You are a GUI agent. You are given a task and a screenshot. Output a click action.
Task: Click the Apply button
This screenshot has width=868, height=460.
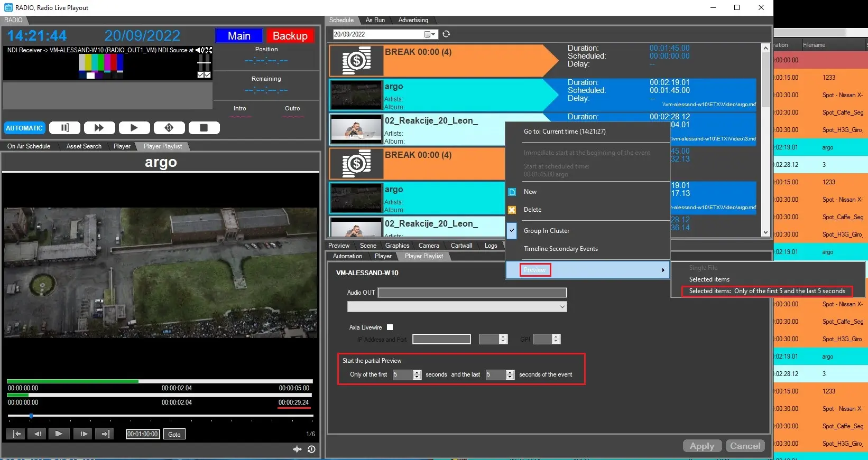click(701, 446)
